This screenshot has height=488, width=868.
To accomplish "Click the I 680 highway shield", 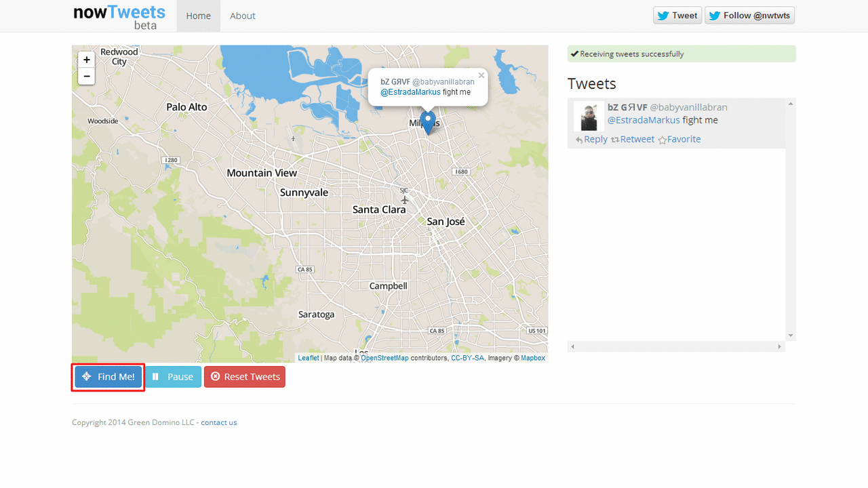I will pos(461,172).
